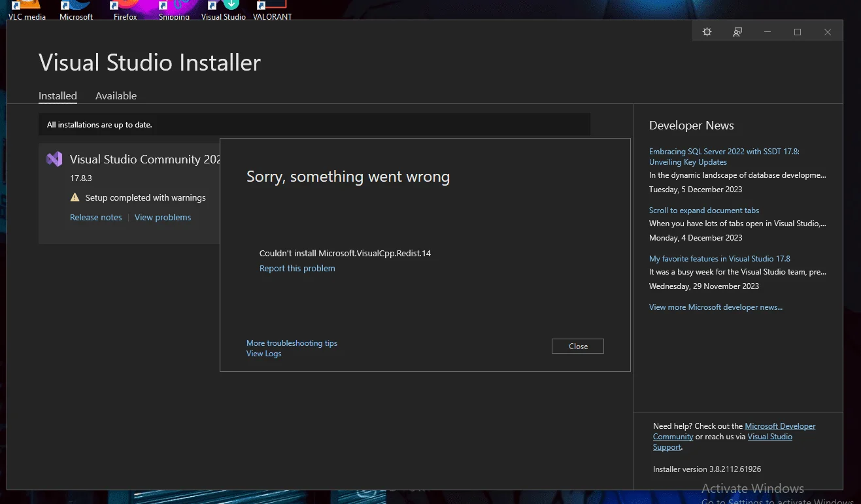Image resolution: width=861 pixels, height=504 pixels.
Task: Click the Monday, 4 December 2023 date
Action: pos(696,238)
